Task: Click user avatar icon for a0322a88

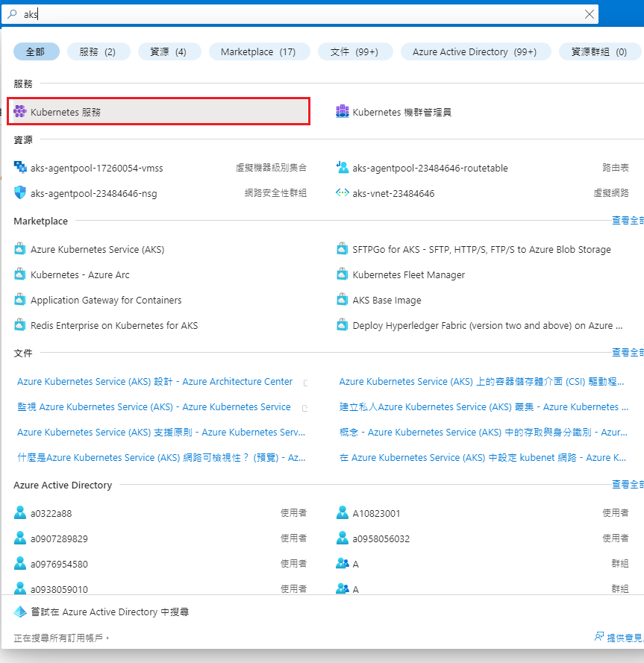Action: (x=20, y=512)
